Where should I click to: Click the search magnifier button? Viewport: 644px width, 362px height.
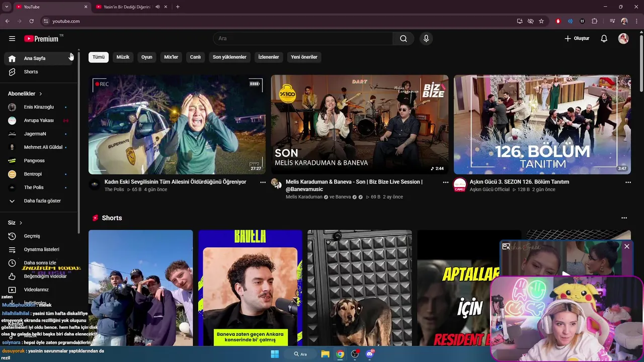coord(404,38)
